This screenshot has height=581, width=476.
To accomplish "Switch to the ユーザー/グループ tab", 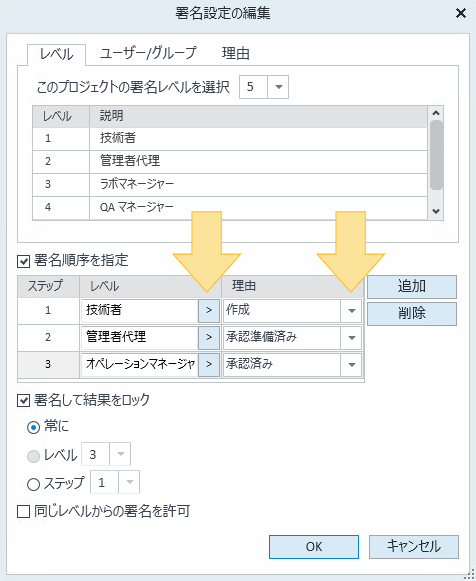I will pos(148,53).
